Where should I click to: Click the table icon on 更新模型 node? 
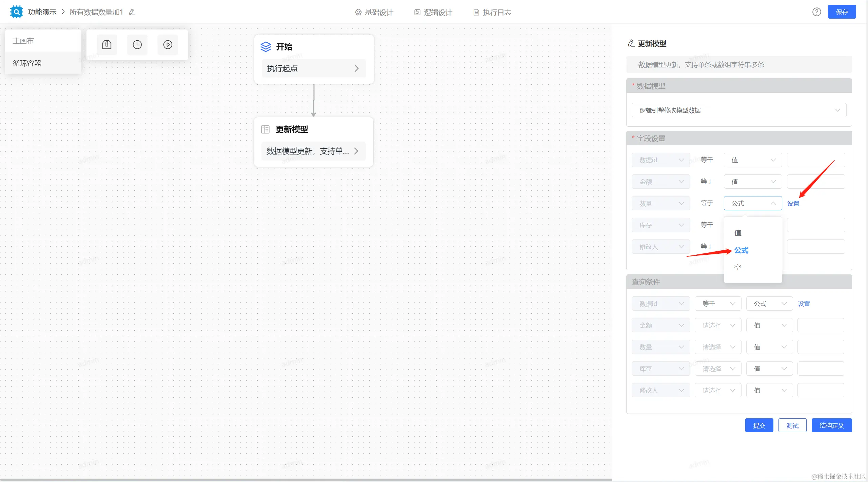[265, 129]
